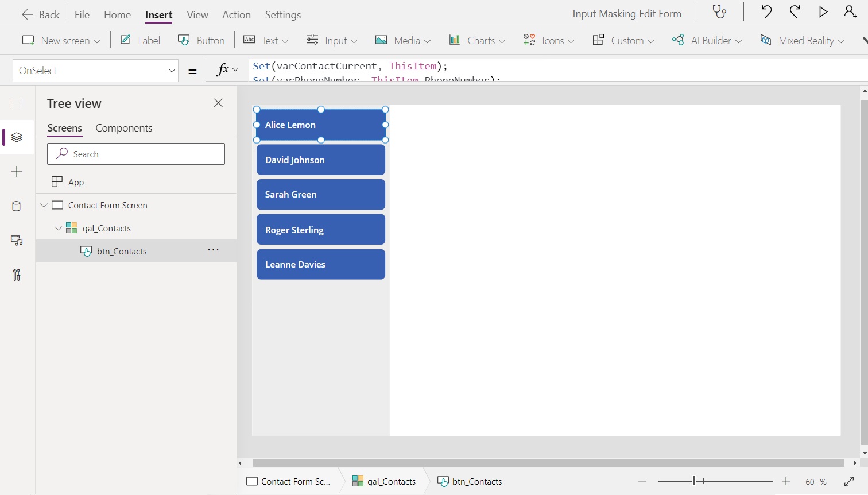Open the Data panel in the left sidebar
This screenshot has width=868, height=495.
(17, 206)
